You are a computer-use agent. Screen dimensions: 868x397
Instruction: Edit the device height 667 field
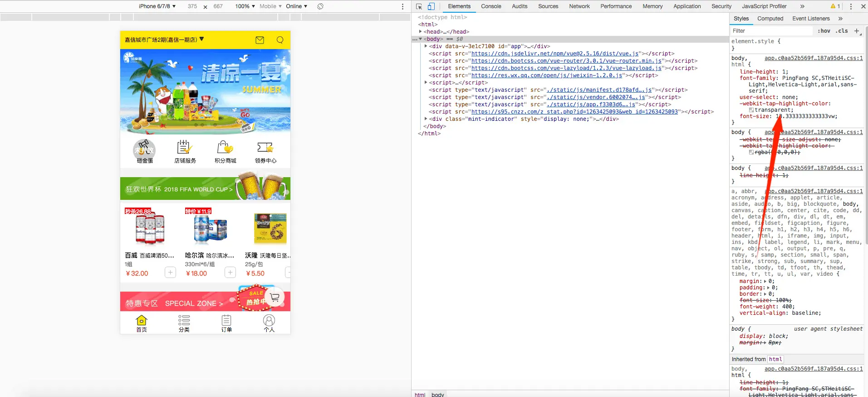[218, 6]
